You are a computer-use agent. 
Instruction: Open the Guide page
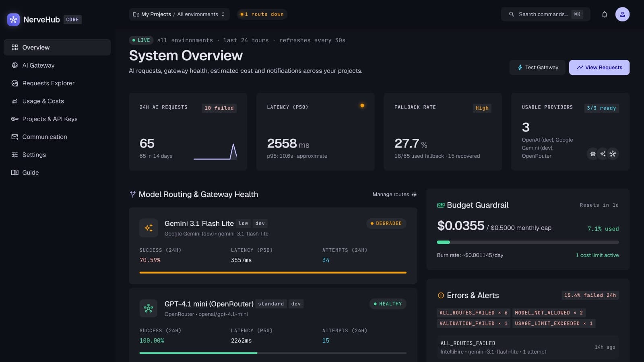click(57, 173)
